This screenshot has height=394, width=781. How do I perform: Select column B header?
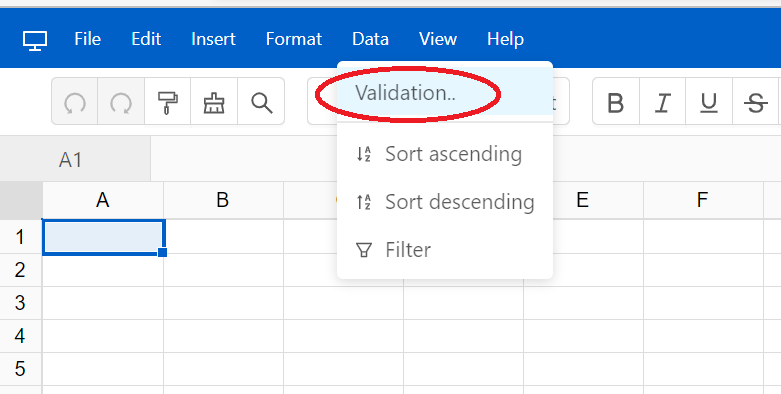pos(223,200)
